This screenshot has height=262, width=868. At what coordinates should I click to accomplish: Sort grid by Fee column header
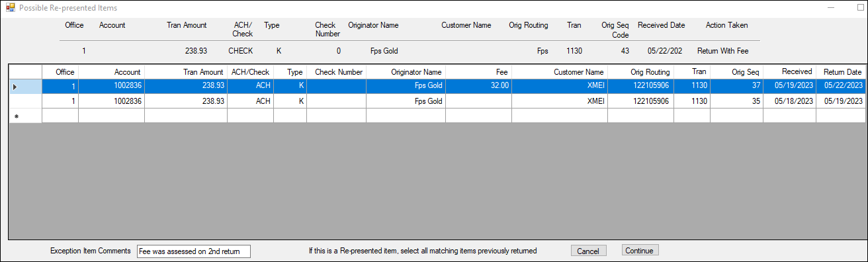tap(478, 71)
